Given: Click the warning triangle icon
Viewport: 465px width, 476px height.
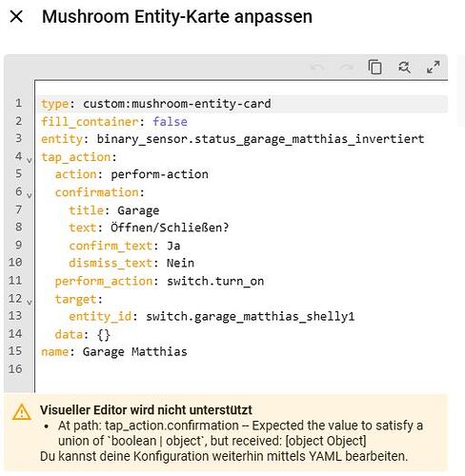Looking at the screenshot, I should pyautogui.click(x=22, y=412).
